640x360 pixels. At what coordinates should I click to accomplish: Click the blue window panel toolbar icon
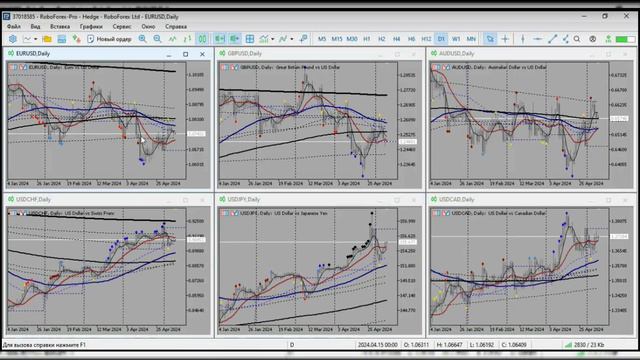pyautogui.click(x=62, y=39)
